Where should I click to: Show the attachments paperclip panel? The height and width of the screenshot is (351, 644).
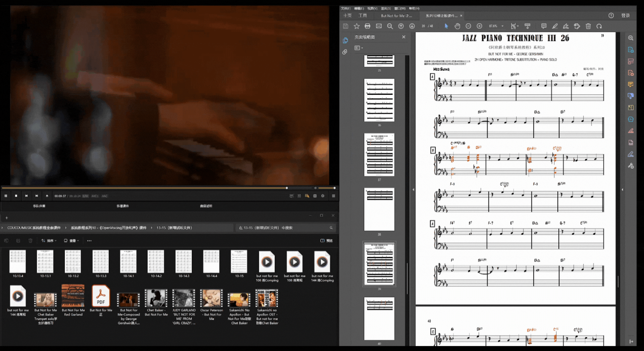click(x=345, y=52)
